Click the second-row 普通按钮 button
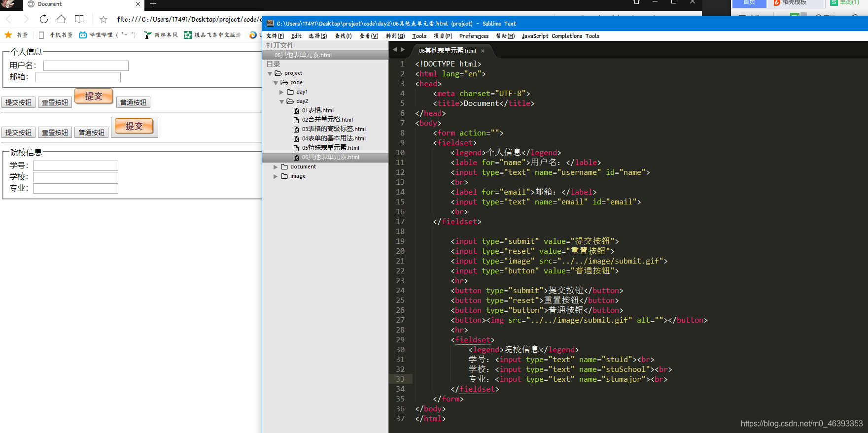The height and width of the screenshot is (433, 868). click(92, 133)
